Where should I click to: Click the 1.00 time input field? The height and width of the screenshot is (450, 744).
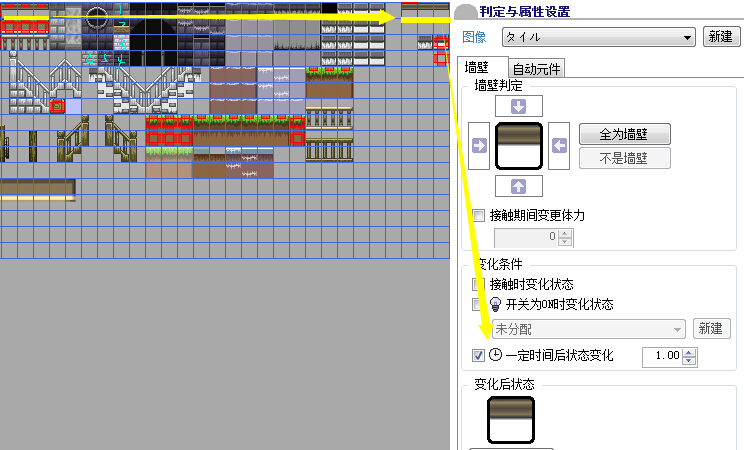coord(662,356)
